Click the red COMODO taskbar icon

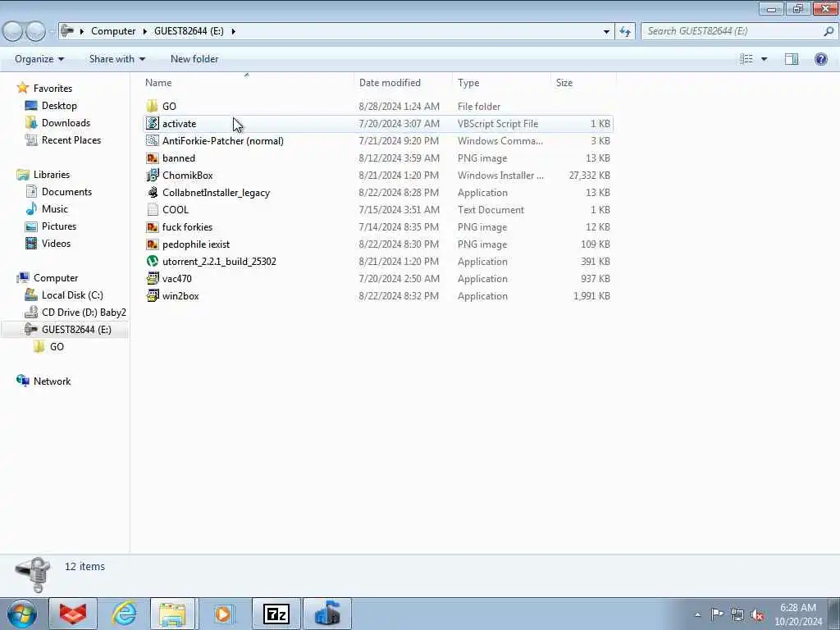[x=73, y=614]
